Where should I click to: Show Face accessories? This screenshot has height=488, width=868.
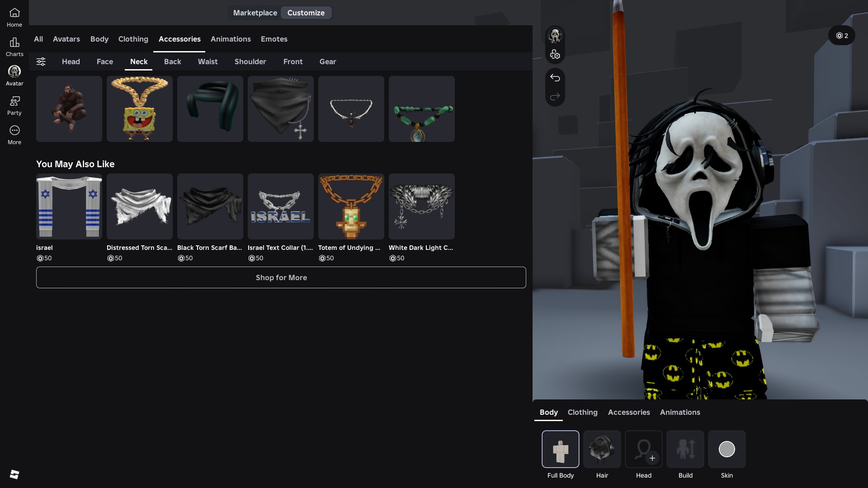click(x=105, y=61)
